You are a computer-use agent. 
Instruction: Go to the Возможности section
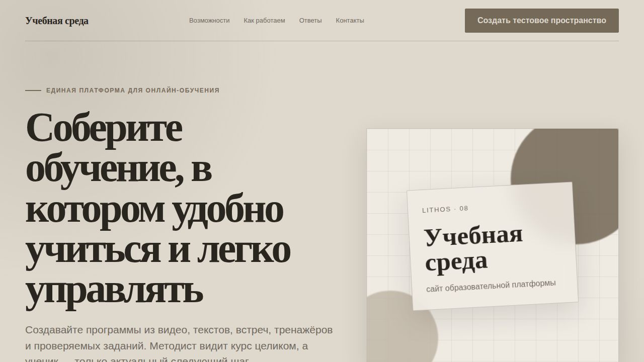209,21
